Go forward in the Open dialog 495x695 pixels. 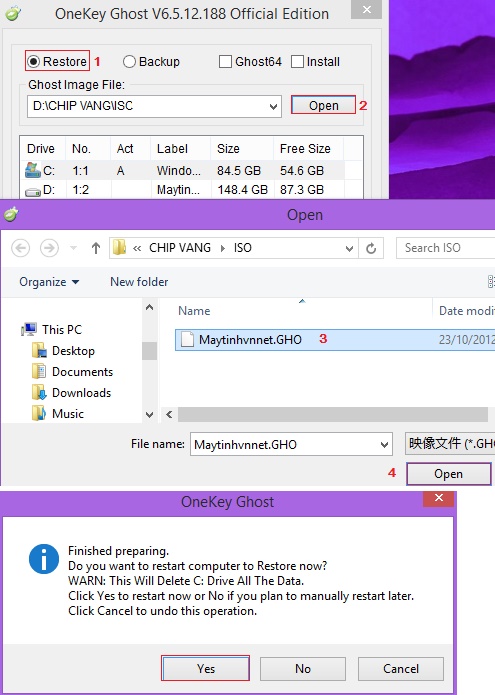[49, 248]
